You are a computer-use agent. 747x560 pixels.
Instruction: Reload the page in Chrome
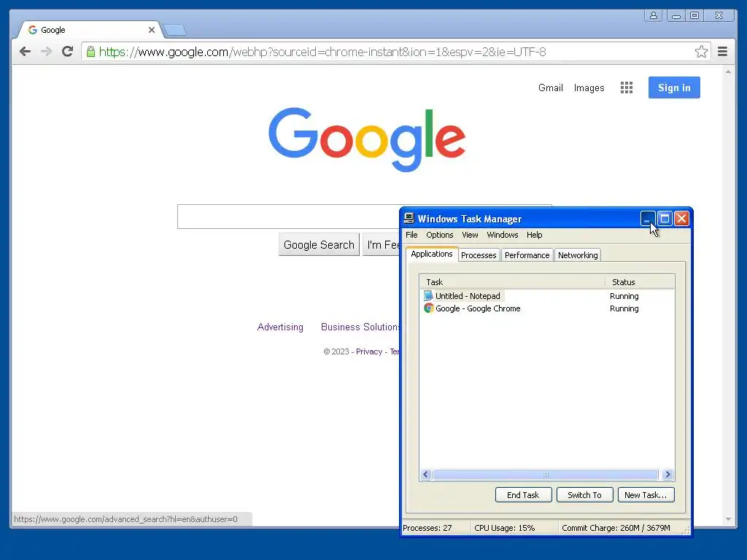[67, 52]
